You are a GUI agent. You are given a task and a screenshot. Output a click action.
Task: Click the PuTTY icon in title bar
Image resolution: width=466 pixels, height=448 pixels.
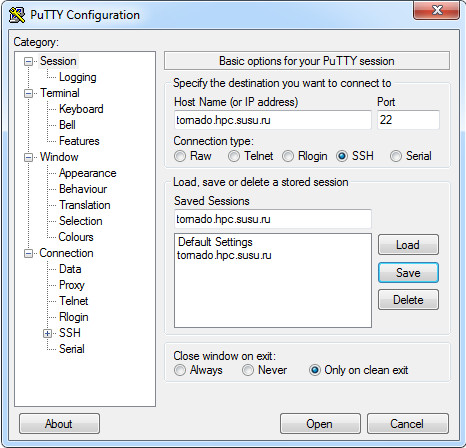tap(17, 15)
